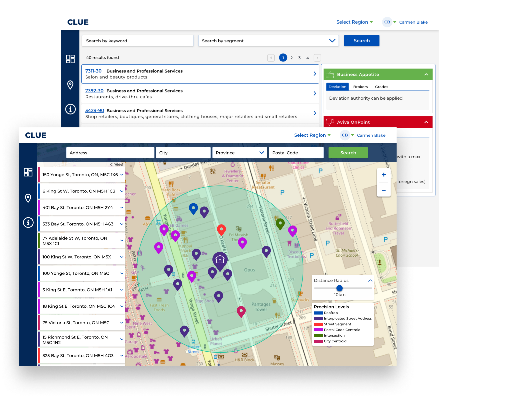Click the red Street Segment map pin
The height and width of the screenshot is (398, 532).
click(x=221, y=229)
